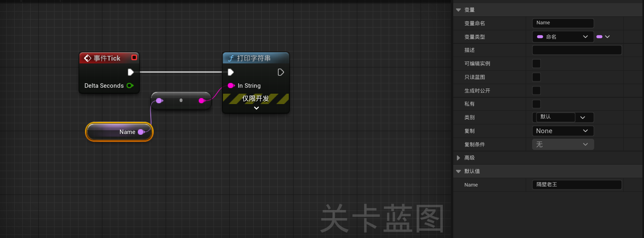Click the conversion node magenta output pin
The image size is (644, 238).
pos(202,100)
